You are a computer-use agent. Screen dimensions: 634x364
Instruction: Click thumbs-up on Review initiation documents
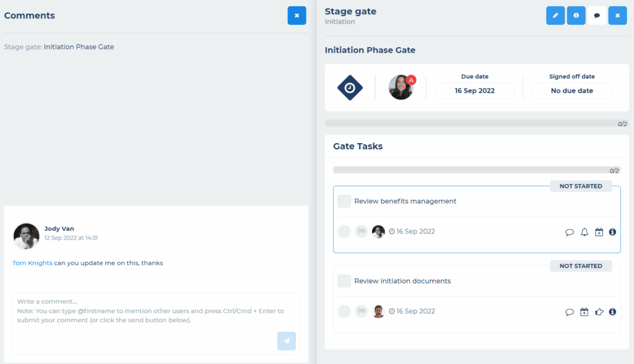coord(599,312)
